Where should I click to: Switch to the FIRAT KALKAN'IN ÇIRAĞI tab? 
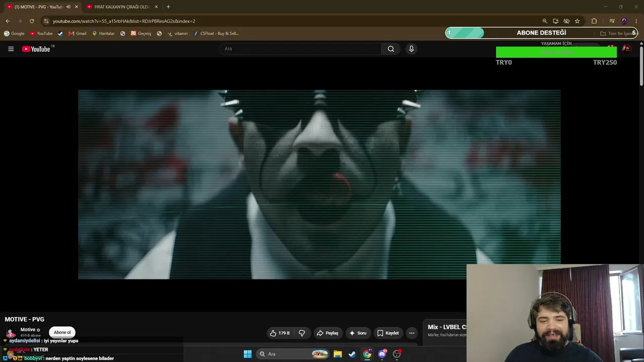(x=121, y=7)
